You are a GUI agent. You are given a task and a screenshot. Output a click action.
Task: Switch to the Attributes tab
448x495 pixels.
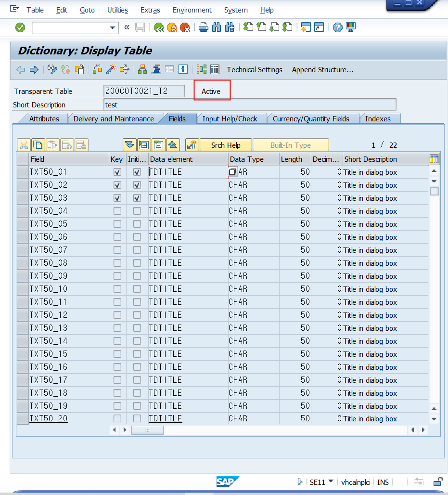tap(44, 119)
